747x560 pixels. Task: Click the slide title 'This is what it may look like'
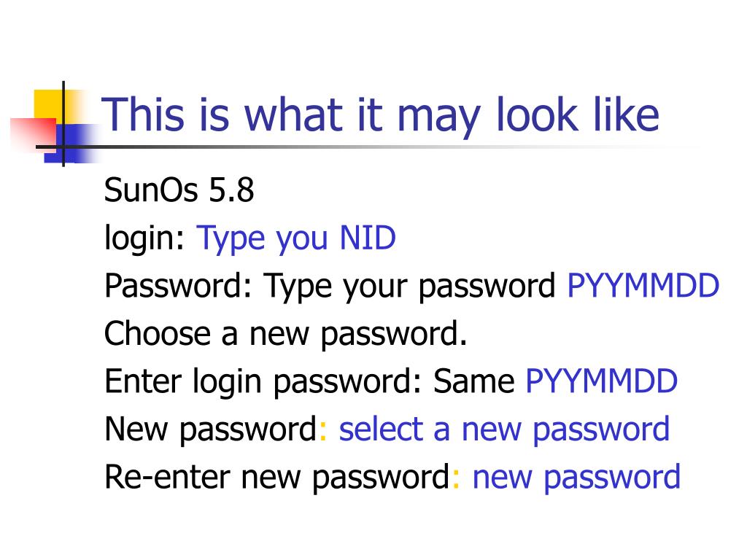[x=380, y=114]
